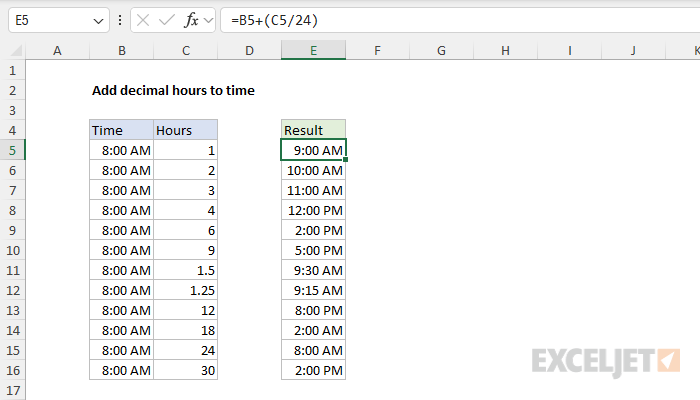The image size is (700, 400).
Task: Select the 8:00 AM time cell in row 11
Action: pyautogui.click(x=121, y=270)
